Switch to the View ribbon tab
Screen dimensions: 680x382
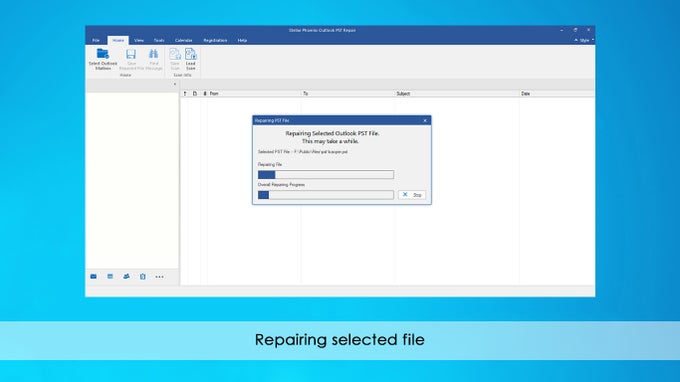[139, 40]
